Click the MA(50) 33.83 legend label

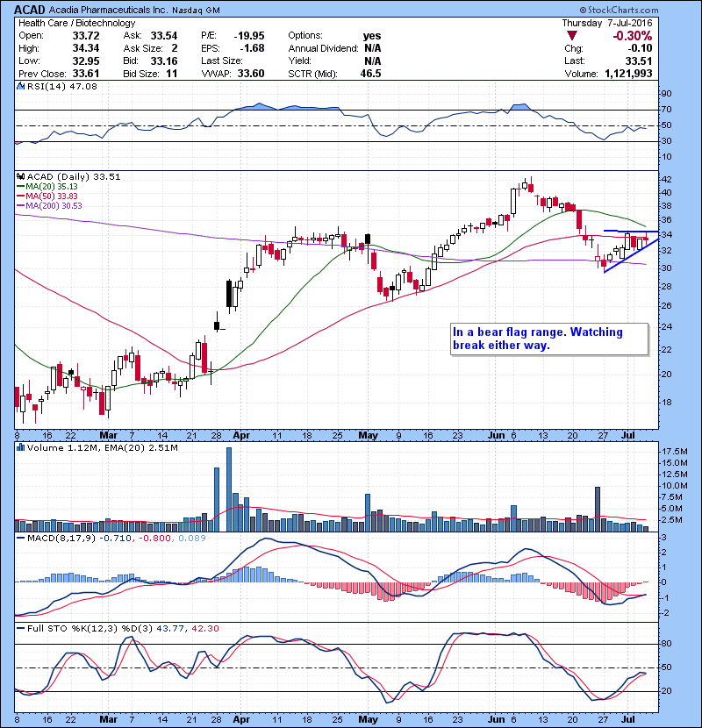(x=51, y=196)
